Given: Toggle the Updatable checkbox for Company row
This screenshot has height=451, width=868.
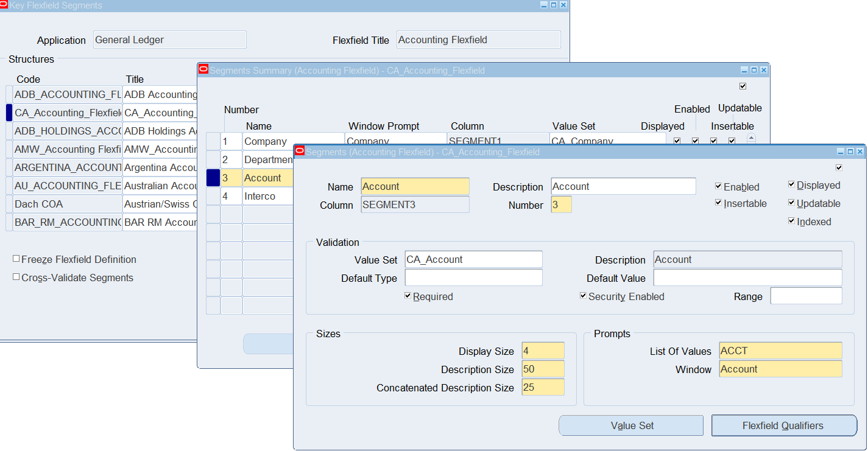Looking at the screenshot, I should coord(732,141).
